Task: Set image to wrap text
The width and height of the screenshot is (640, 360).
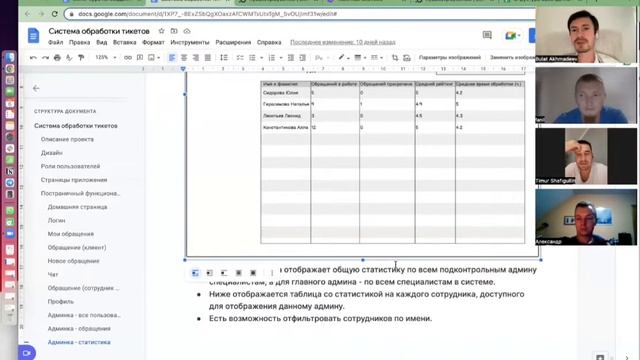Action: pos(210,273)
